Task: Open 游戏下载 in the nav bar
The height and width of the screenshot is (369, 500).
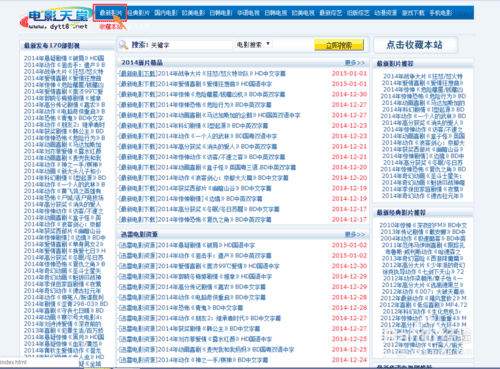Action: (x=413, y=13)
